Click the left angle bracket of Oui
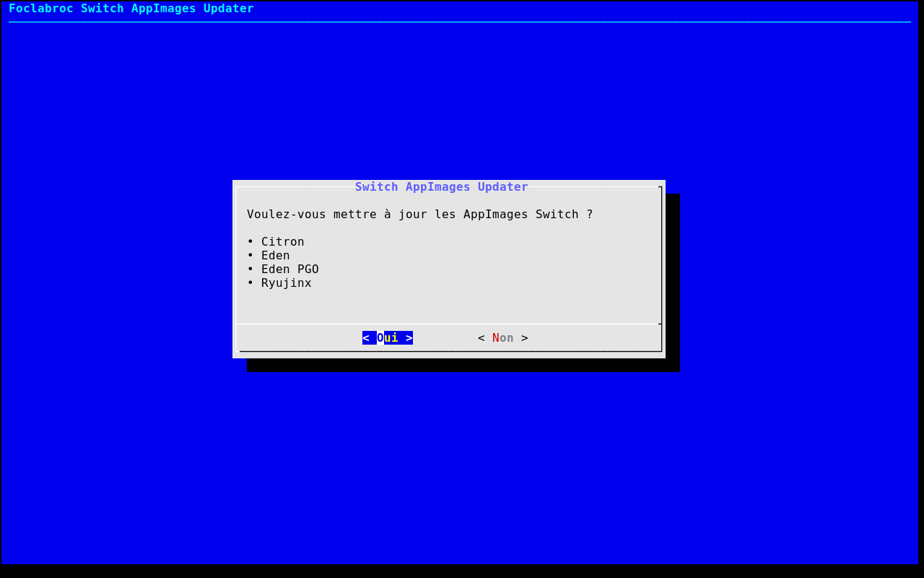Viewport: 924px width, 578px height. coord(366,338)
